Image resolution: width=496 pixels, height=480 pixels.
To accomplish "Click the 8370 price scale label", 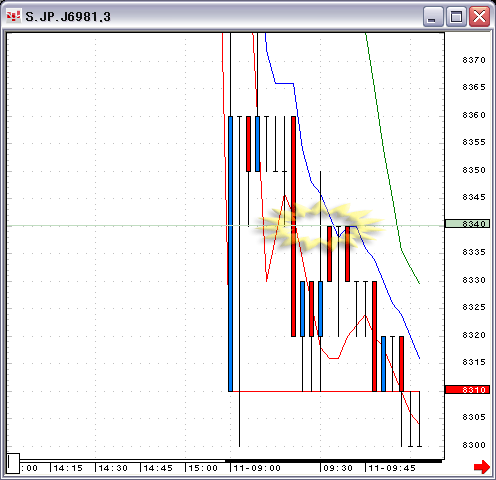I will 474,60.
